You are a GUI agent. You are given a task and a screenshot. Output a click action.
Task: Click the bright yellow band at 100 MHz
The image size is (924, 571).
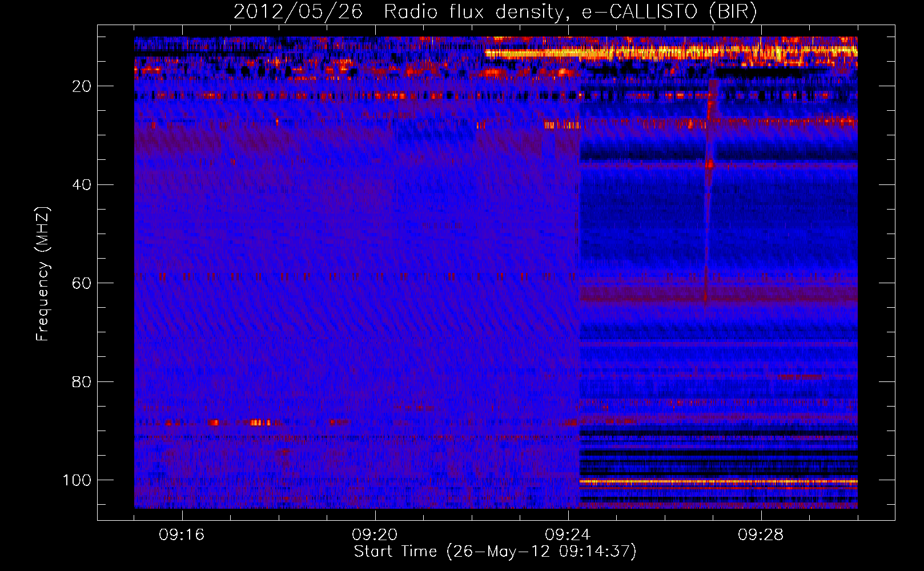coord(718,482)
